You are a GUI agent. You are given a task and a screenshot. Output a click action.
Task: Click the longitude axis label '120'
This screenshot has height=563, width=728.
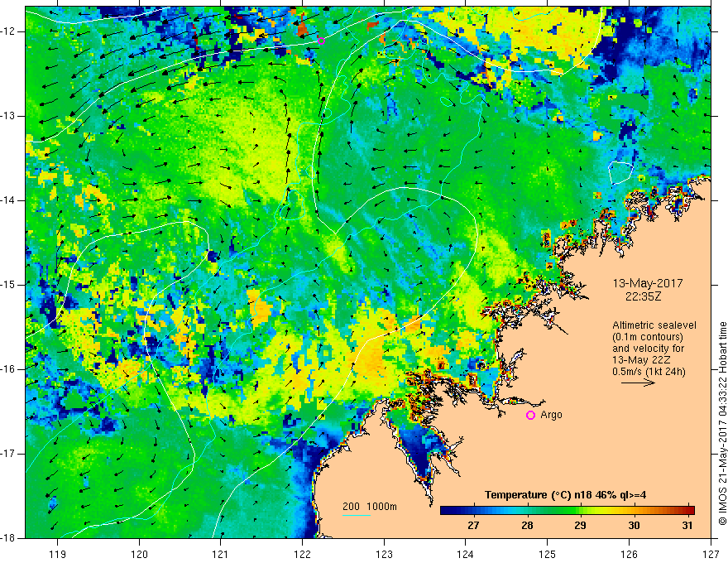pyautogui.click(x=139, y=554)
